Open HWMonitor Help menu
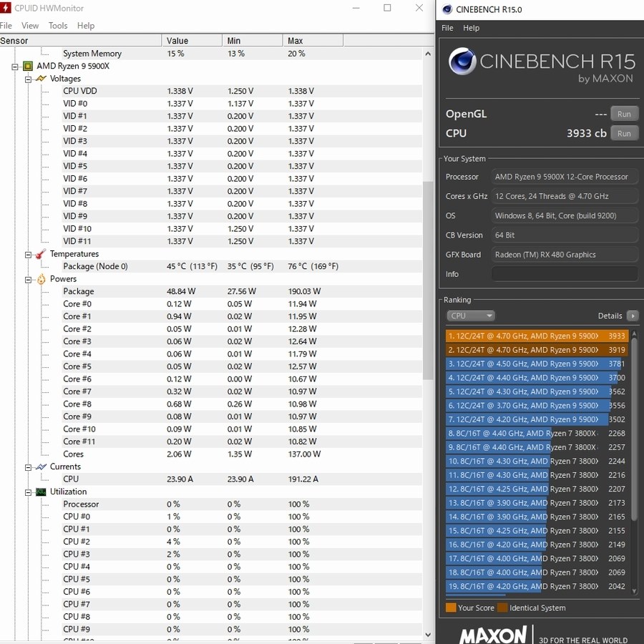644x644 pixels. (86, 26)
